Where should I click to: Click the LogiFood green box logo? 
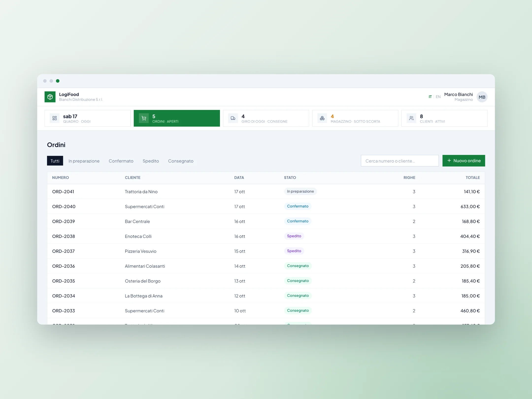tap(50, 97)
